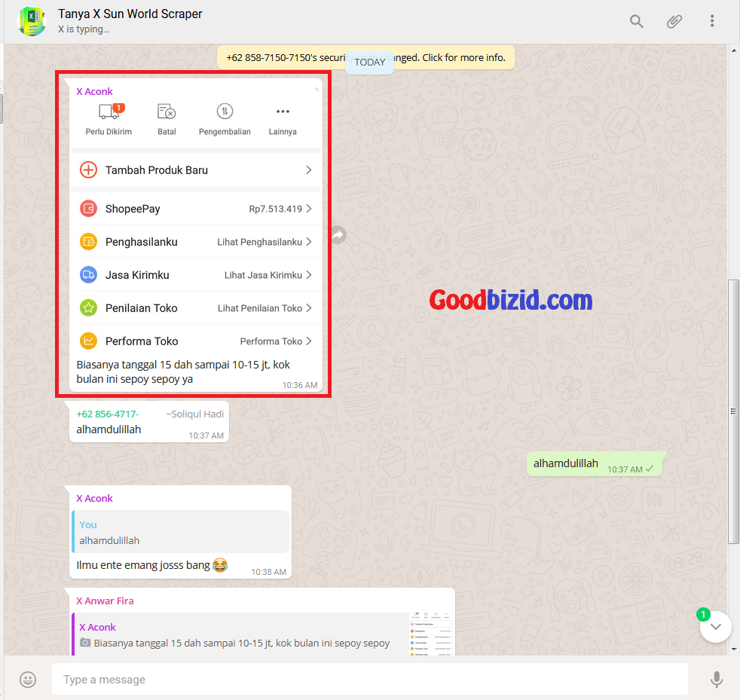Viewport: 740px width, 700px height.
Task: Click the Penghasilanku orange icon
Action: tap(88, 242)
